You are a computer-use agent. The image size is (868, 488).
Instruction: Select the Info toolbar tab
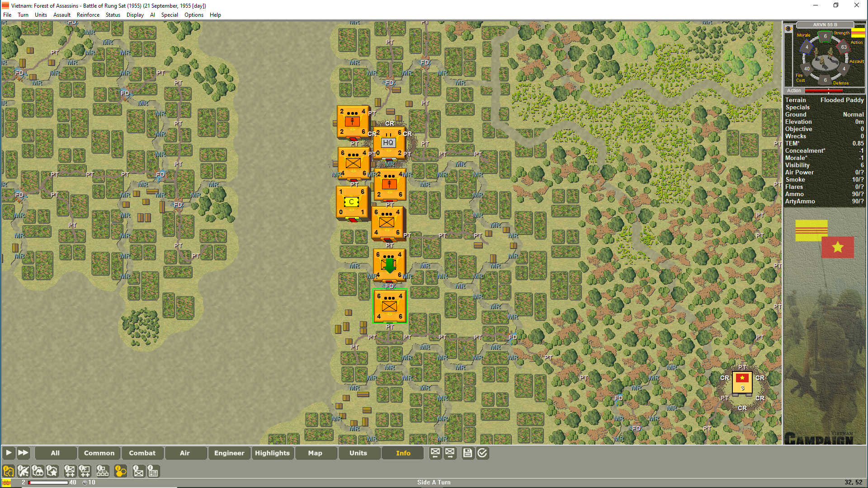403,453
